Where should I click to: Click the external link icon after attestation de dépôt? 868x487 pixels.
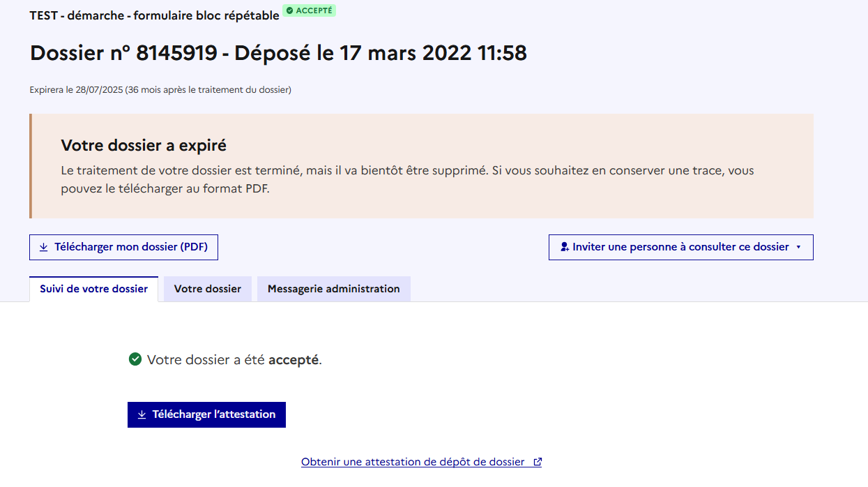click(538, 462)
